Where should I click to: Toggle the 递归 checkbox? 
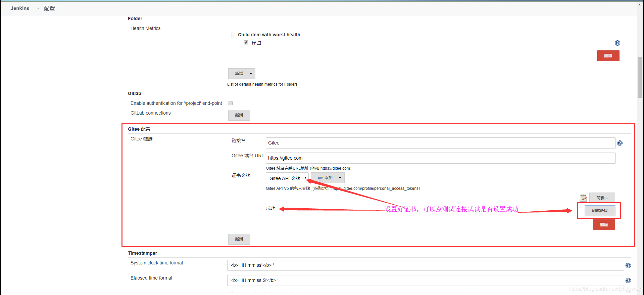[246, 42]
